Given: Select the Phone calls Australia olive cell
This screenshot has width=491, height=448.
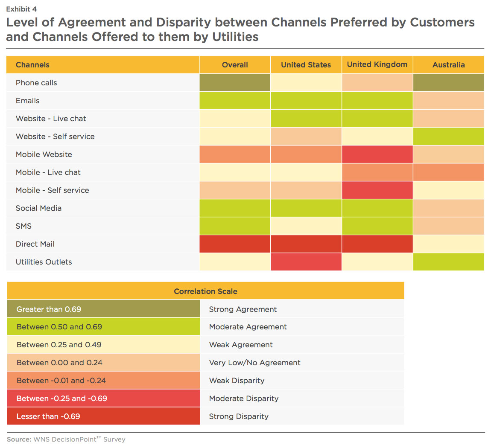Looking at the screenshot, I should tap(448, 83).
